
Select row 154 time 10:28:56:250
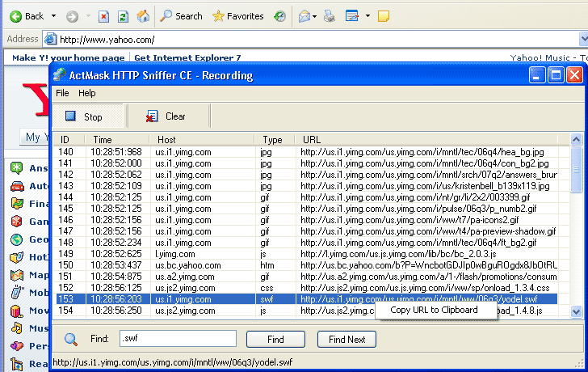[116, 311]
